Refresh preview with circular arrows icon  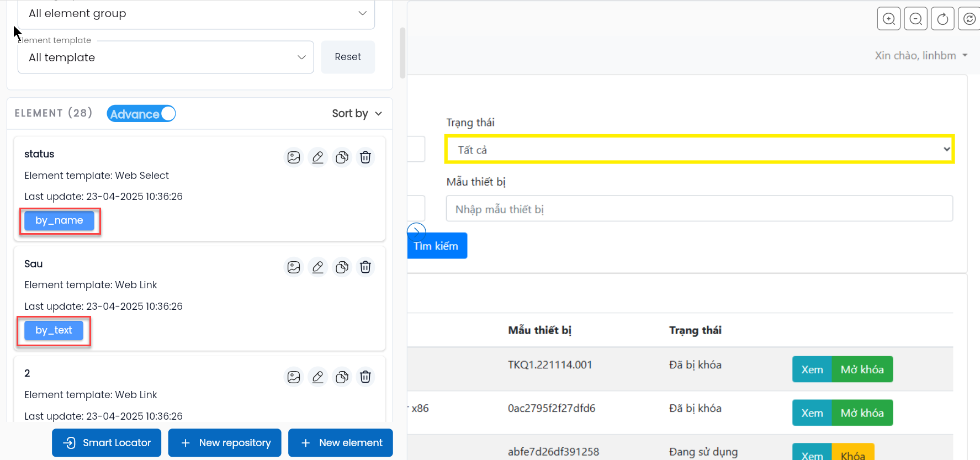pyautogui.click(x=970, y=19)
